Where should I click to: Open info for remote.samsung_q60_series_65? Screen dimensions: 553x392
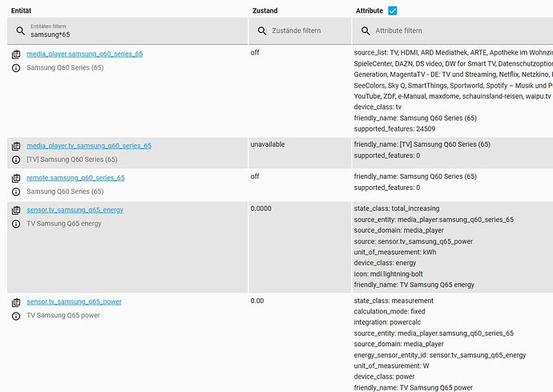click(16, 192)
